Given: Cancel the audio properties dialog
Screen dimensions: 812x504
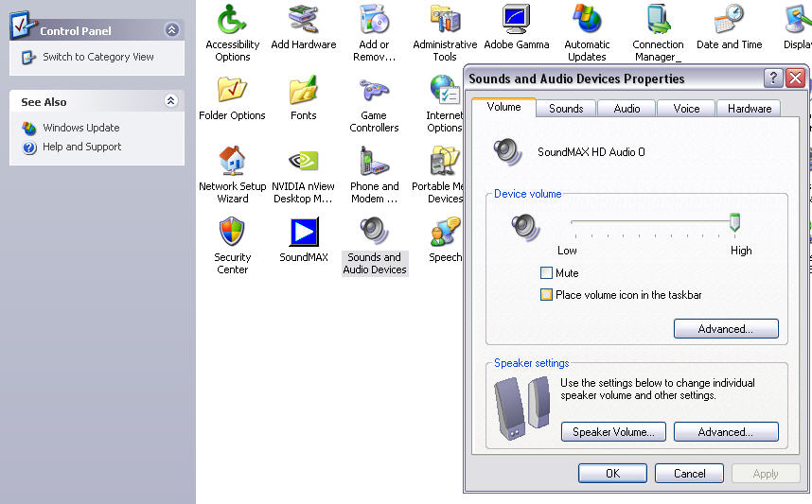Looking at the screenshot, I should [689, 474].
